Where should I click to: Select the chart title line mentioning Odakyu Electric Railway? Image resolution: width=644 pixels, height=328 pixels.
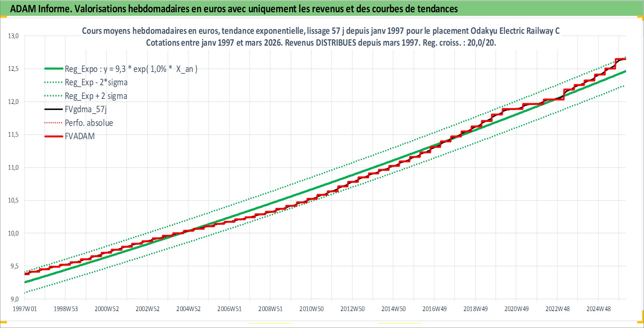click(321, 31)
